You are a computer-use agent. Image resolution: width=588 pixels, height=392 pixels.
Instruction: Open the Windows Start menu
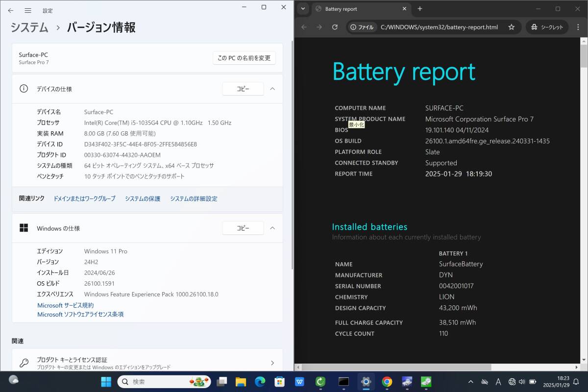(x=106, y=382)
